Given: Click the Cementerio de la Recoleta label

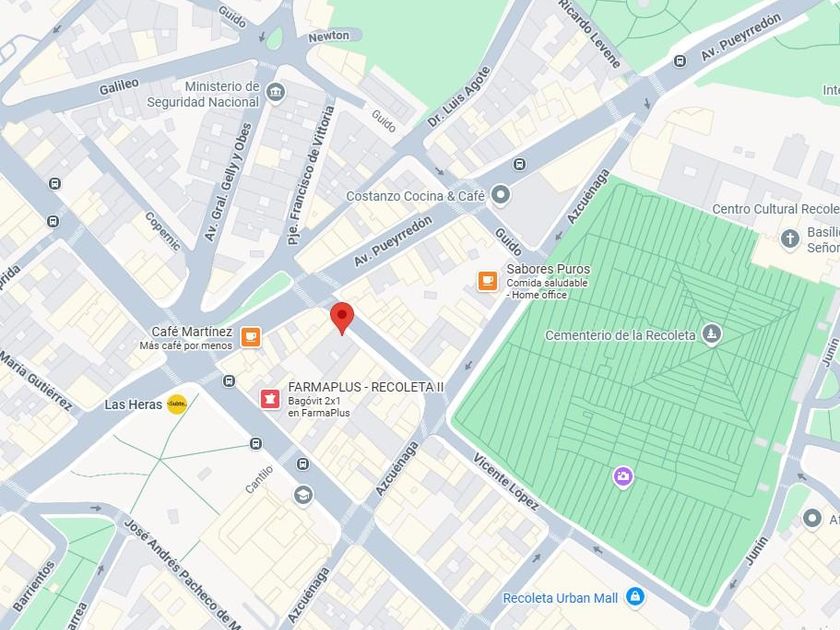Looking at the screenshot, I should (x=620, y=335).
